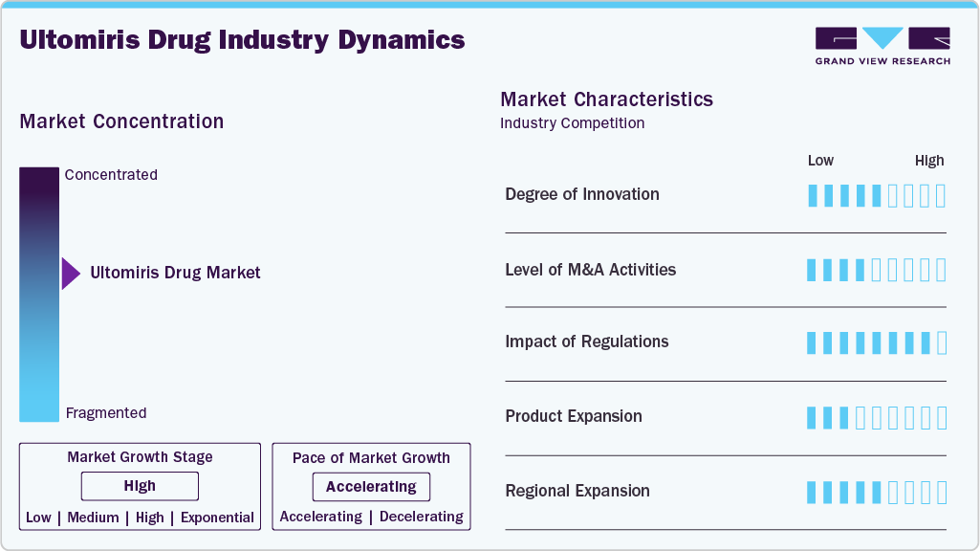Click the Market Concentration gradient bar
980x551 pixels.
coord(39,294)
